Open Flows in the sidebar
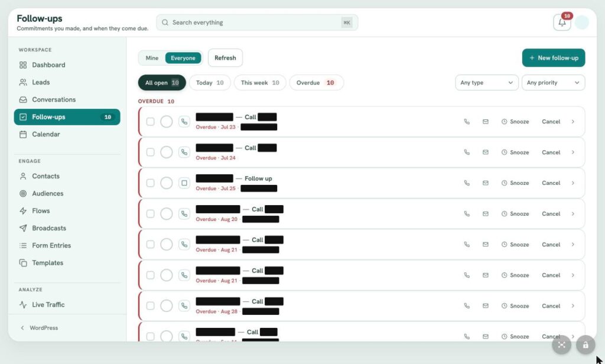Screen dimensions: 605x364 point(67,211)
